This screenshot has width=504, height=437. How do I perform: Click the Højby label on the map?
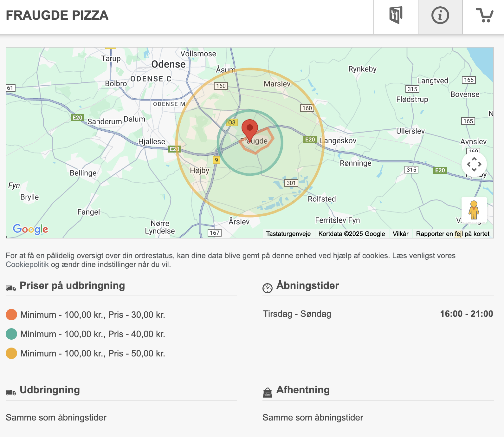click(x=199, y=171)
